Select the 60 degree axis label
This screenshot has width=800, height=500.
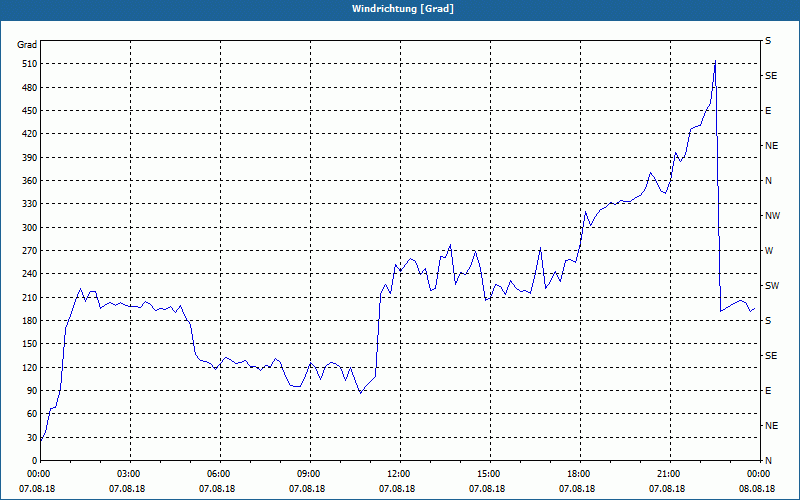(x=32, y=414)
